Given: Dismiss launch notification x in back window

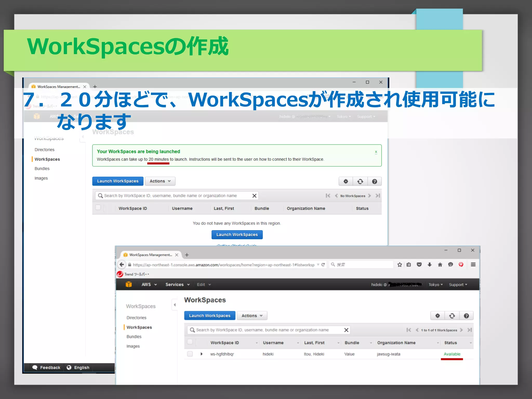Looking at the screenshot, I should point(376,152).
